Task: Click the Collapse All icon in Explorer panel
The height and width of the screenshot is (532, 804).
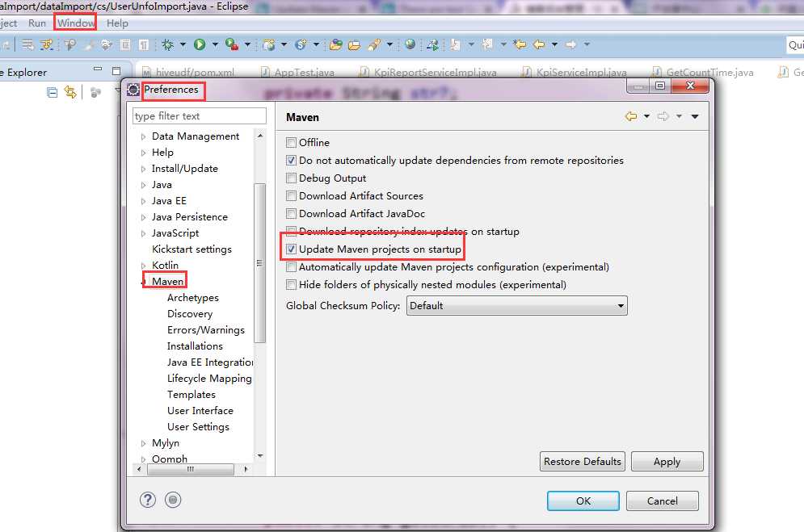Action: pyautogui.click(x=52, y=93)
